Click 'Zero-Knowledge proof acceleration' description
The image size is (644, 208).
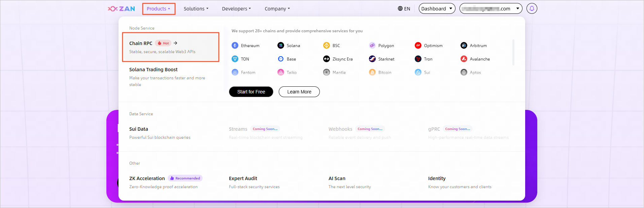point(163,186)
